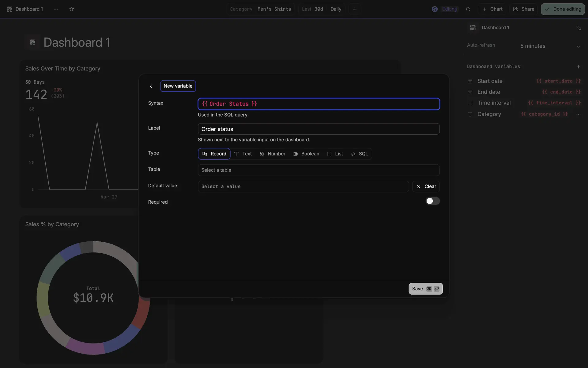Screen dimensions: 588x368
Task: Click the edit pencil icon beside Dashboard 1
Action: [578, 28]
